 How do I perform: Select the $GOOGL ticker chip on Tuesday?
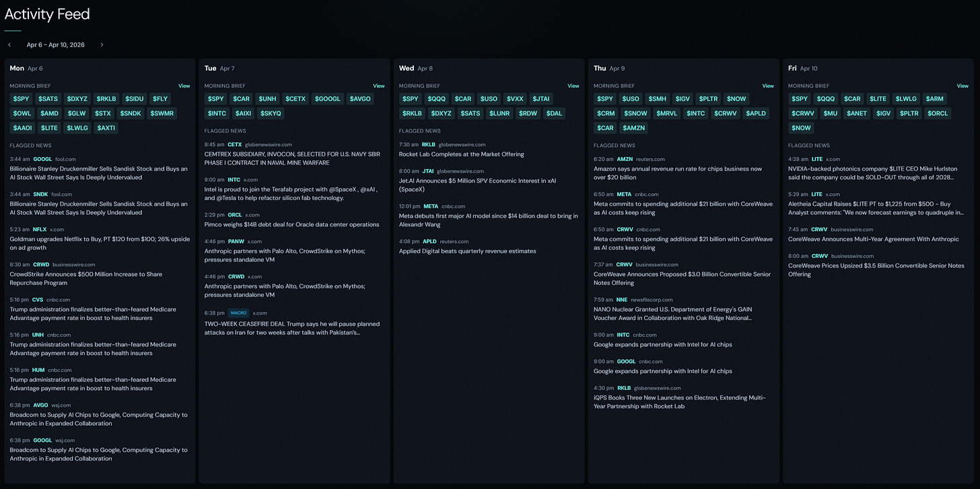(328, 99)
